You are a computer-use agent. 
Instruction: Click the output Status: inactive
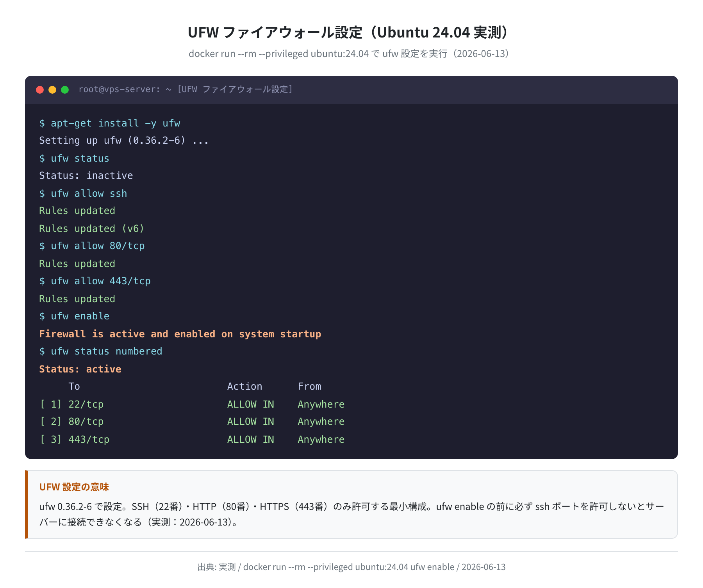[86, 176]
